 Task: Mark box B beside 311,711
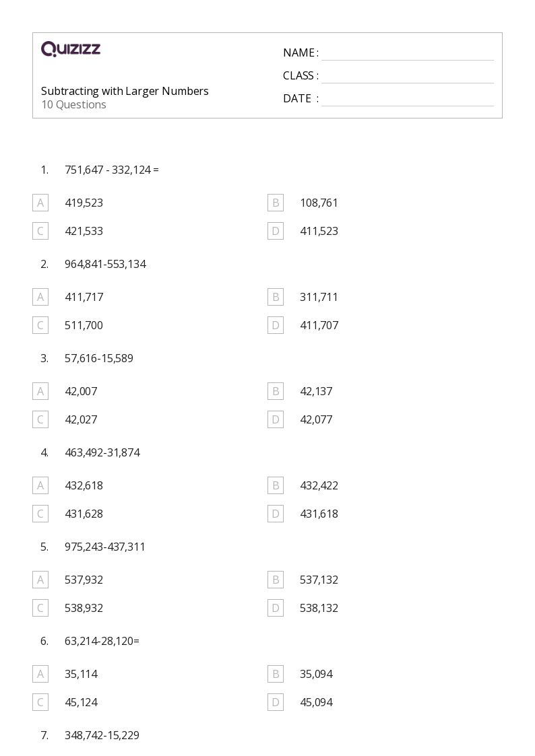click(275, 297)
